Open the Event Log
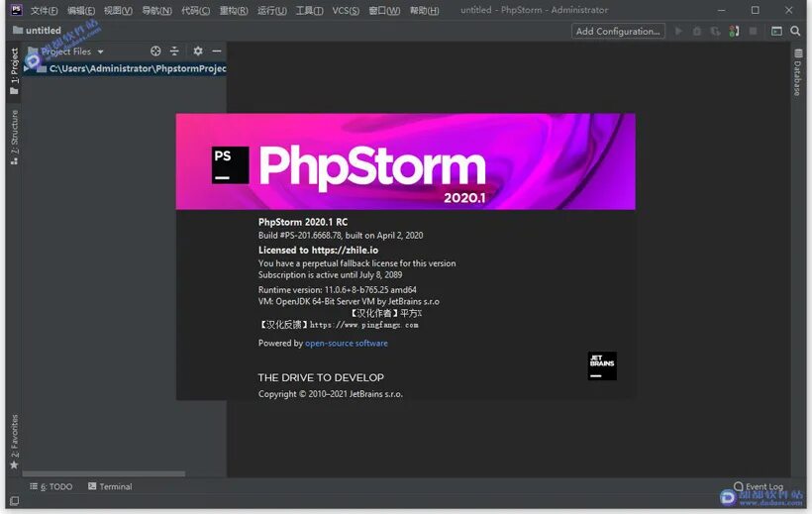Screen dimensions: 812x514 [x=759, y=486]
